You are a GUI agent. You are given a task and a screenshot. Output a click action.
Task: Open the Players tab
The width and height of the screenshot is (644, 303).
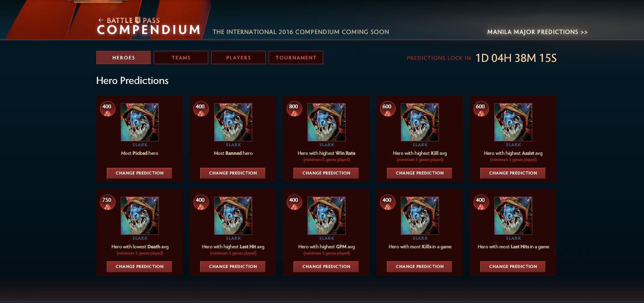point(238,58)
